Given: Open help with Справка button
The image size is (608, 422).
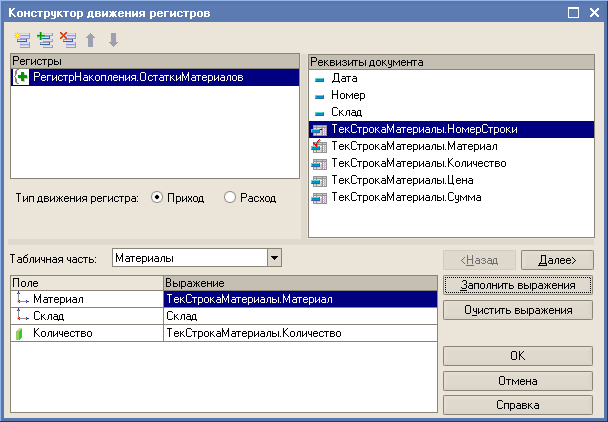Looking at the screenshot, I should tap(518, 405).
